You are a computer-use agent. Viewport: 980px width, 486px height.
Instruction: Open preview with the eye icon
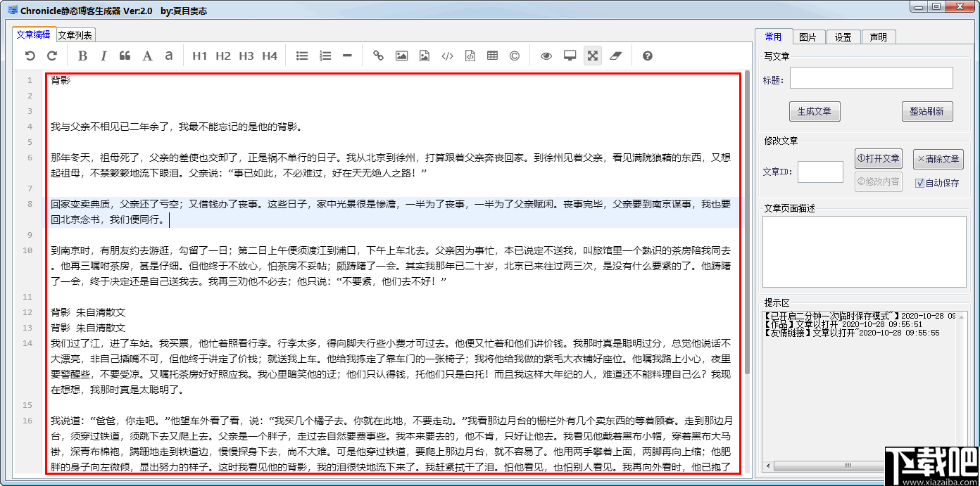tap(546, 56)
